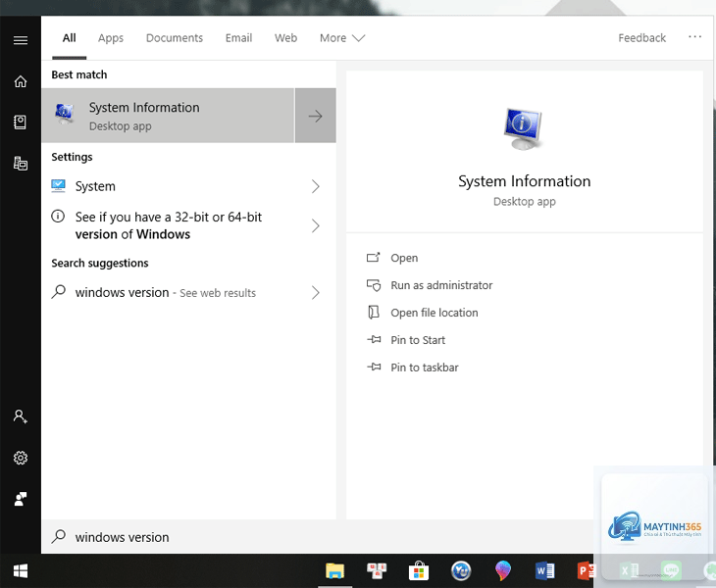Choose Run as administrator
Image resolution: width=716 pixels, height=588 pixels.
441,285
